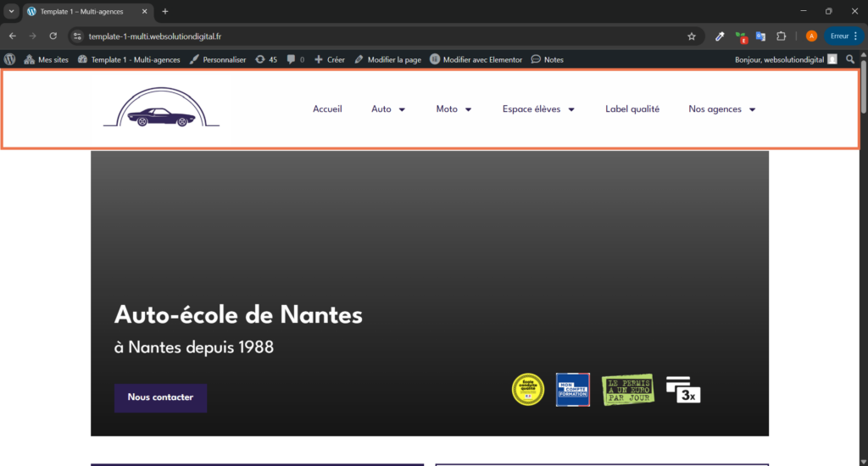Click the car logo in site header
Screen dimensions: 868x466
[161, 108]
